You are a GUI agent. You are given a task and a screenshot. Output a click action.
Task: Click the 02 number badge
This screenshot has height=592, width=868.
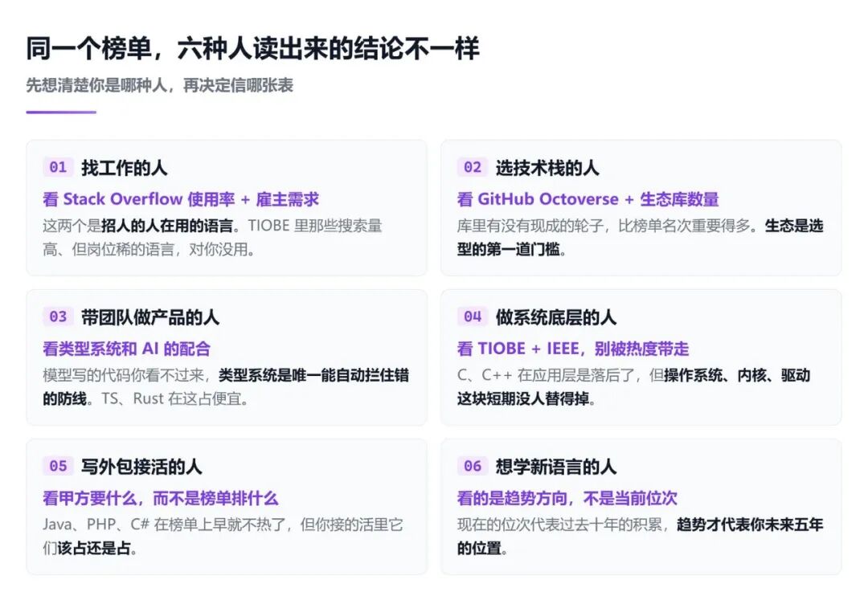[x=473, y=167]
